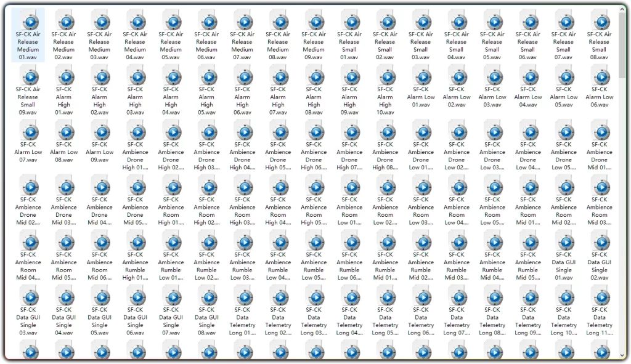Select SF-CK Air Release Small 09.wav icon
Image resolution: width=631 pixels, height=364 pixels.
[30, 76]
